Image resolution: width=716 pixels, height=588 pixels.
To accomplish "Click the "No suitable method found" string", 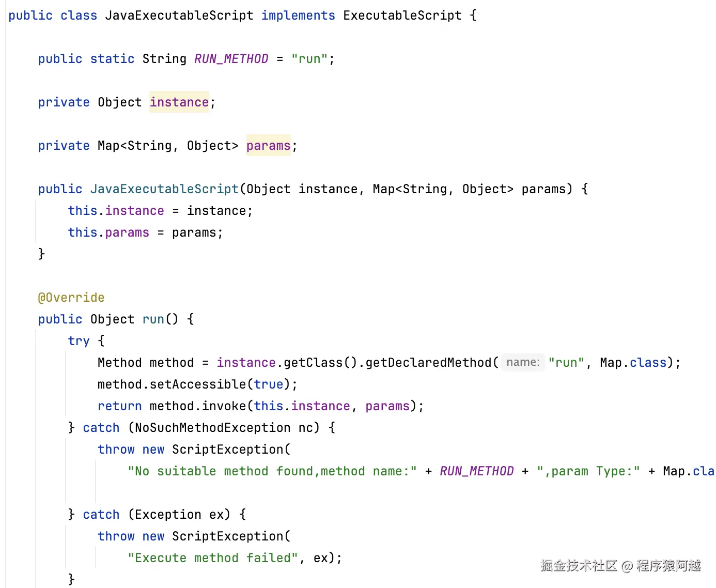I will [x=272, y=471].
